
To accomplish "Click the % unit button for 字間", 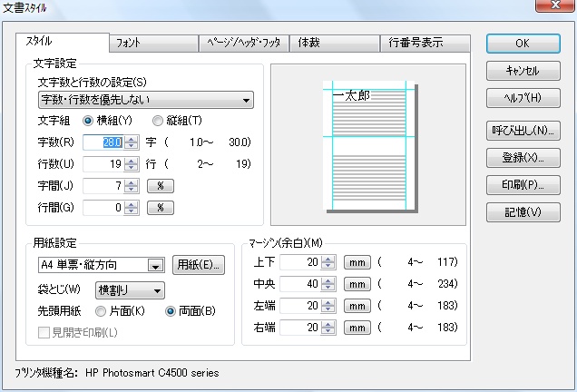I will [x=161, y=186].
